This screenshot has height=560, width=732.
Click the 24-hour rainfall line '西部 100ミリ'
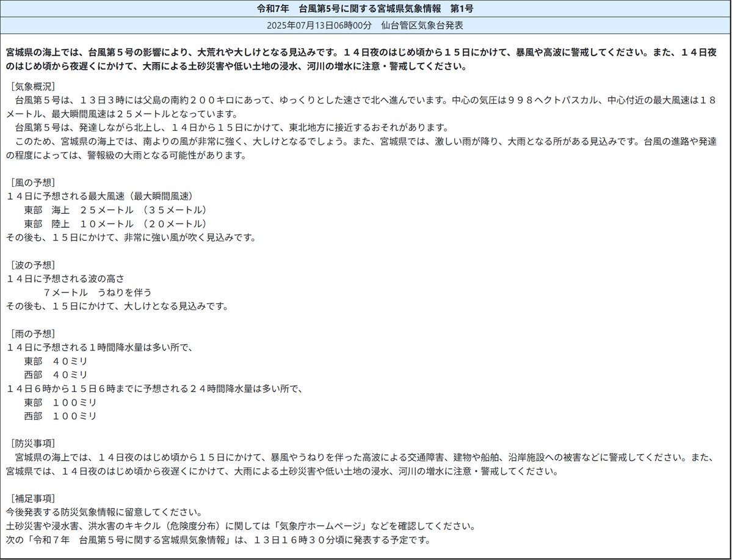(60, 416)
